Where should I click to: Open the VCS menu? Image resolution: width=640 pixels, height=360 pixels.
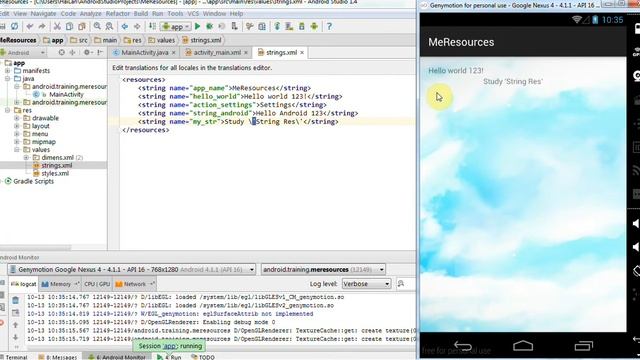click(x=193, y=13)
